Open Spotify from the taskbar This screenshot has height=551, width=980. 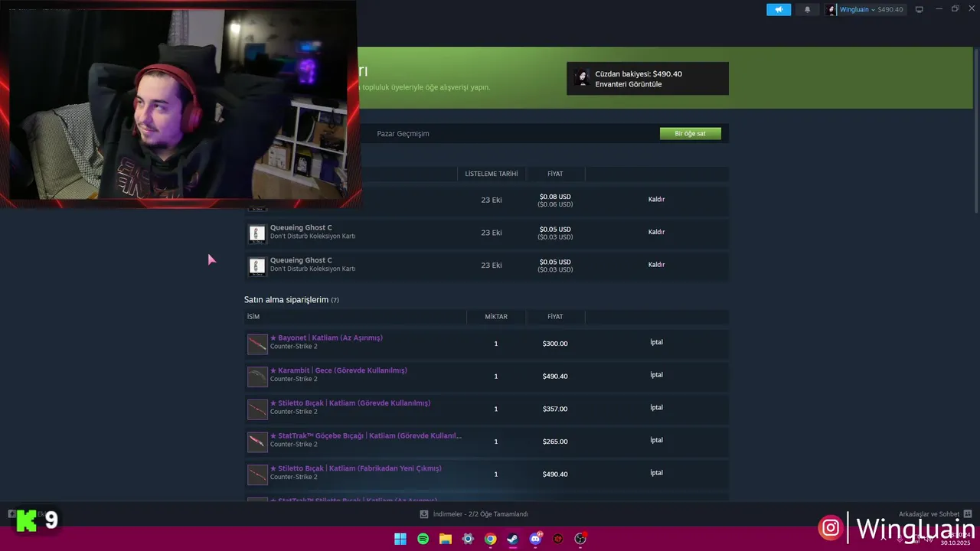423,539
